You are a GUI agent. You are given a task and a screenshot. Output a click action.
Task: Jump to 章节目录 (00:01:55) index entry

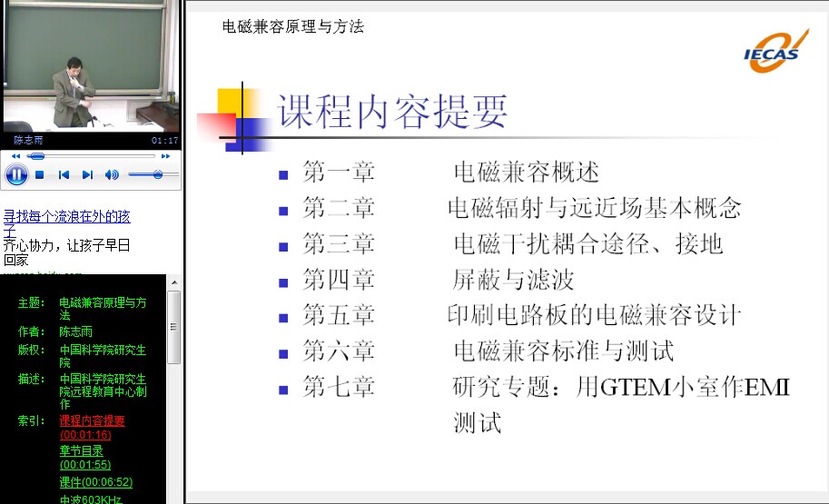[85, 458]
